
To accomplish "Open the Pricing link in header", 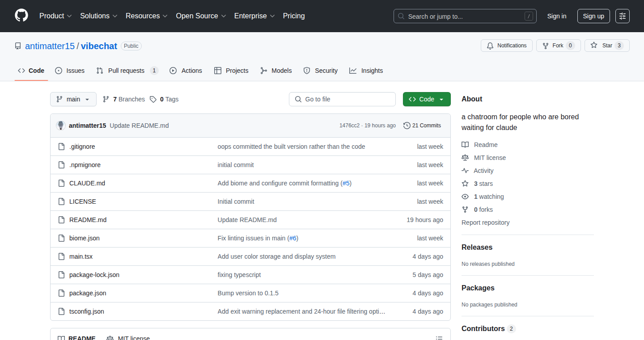I will click(294, 16).
